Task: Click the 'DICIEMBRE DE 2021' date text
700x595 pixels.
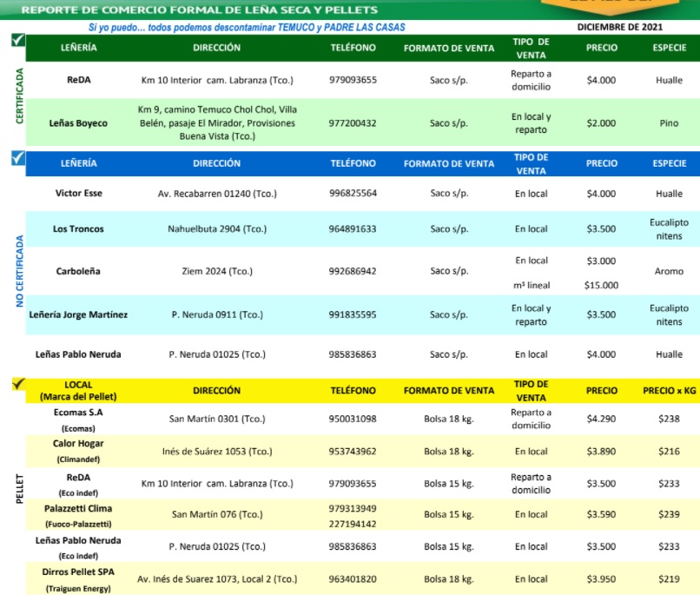Action: 619,27
